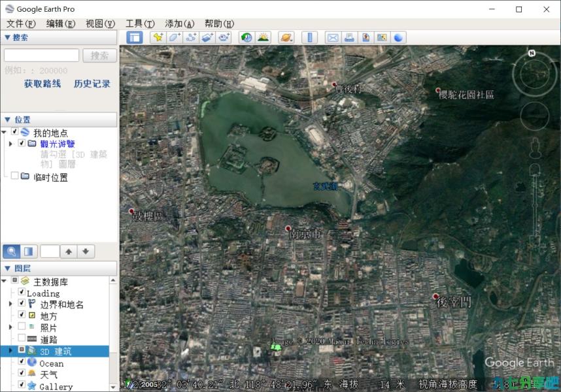Toggle the 主数据库 checkbox
The image size is (561, 392).
coord(14,280)
